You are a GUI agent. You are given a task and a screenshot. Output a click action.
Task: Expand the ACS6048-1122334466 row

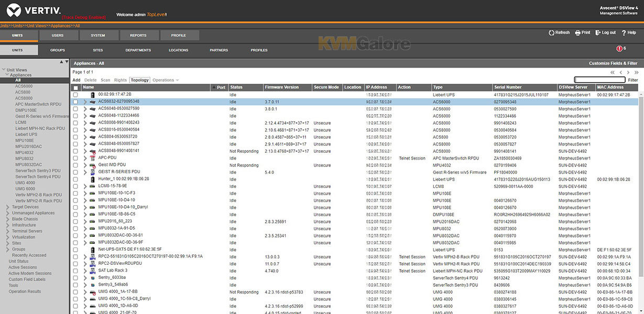pyautogui.click(x=85, y=116)
